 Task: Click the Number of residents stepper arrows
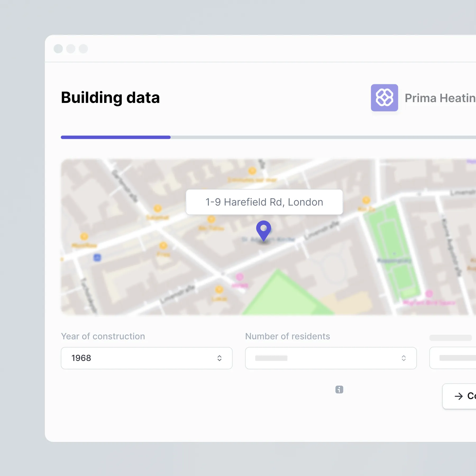point(404,358)
